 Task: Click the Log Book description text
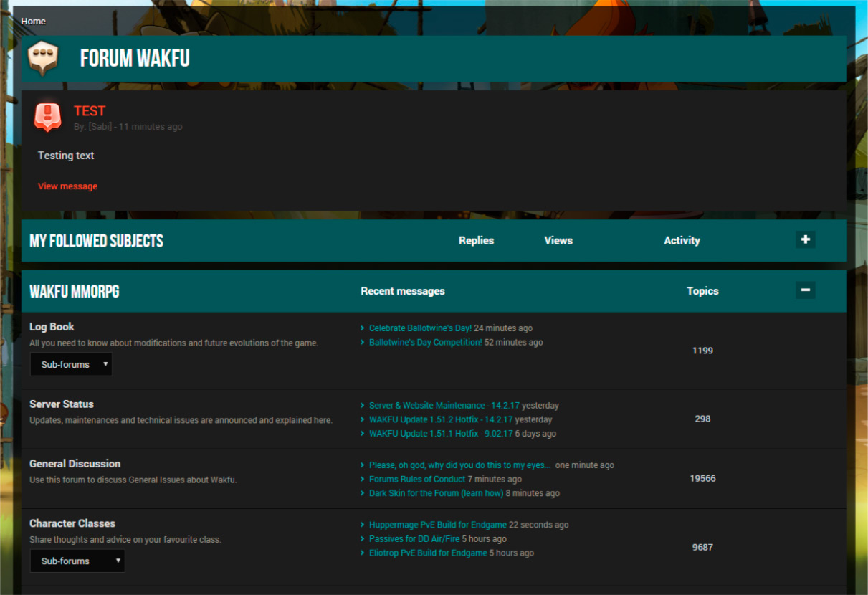[x=173, y=343]
